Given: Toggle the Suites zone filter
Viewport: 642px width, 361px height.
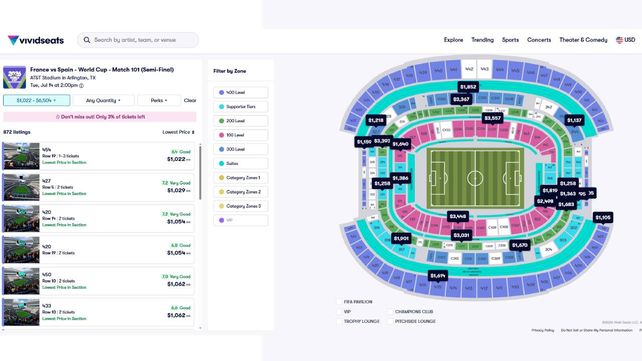Looking at the screenshot, I should pos(241,163).
